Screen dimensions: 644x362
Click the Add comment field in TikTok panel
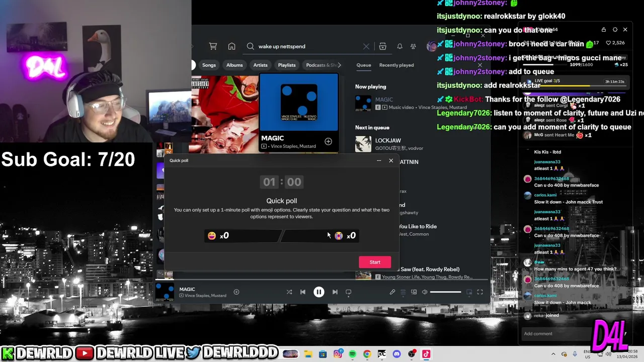click(x=556, y=333)
